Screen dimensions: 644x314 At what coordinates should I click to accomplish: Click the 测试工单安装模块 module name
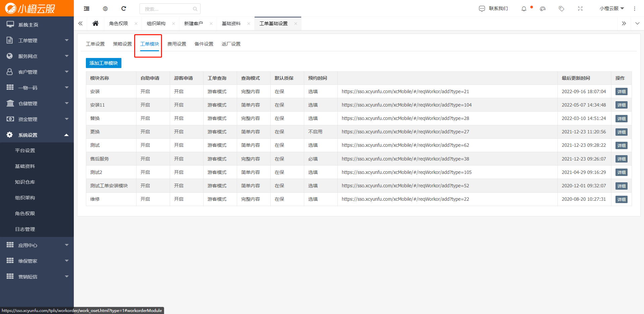click(x=109, y=186)
